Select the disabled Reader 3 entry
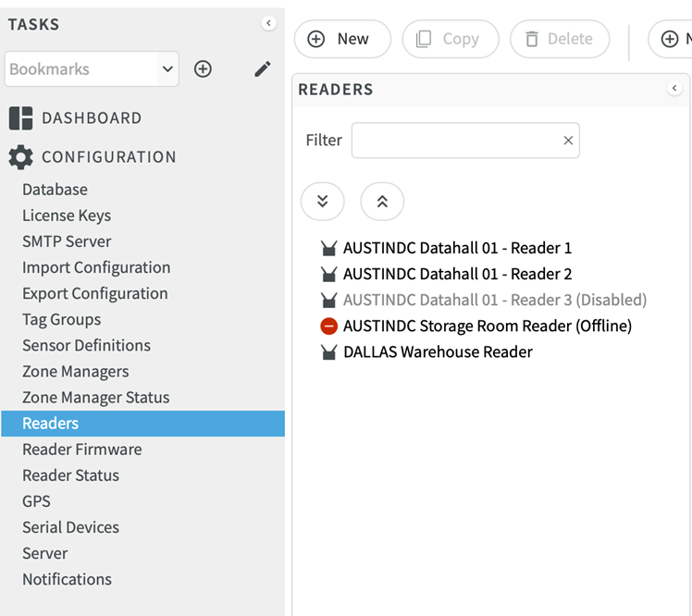Image resolution: width=692 pixels, height=616 pixels. 494,301
